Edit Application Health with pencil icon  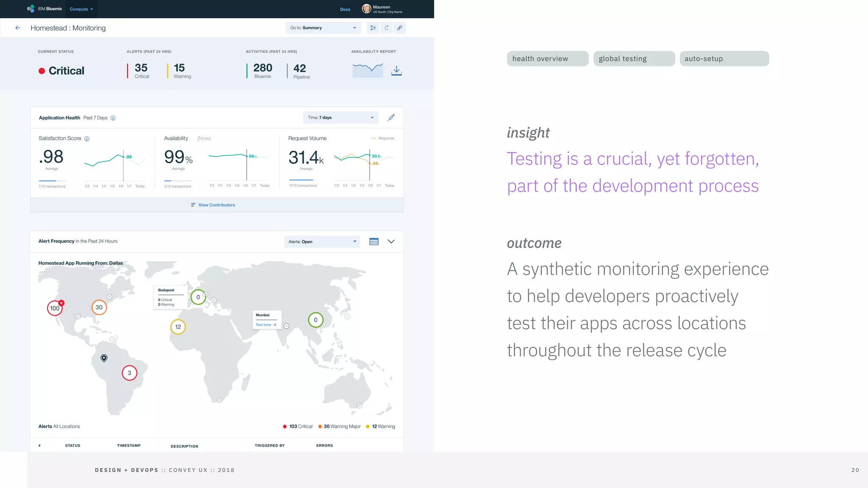[391, 117]
